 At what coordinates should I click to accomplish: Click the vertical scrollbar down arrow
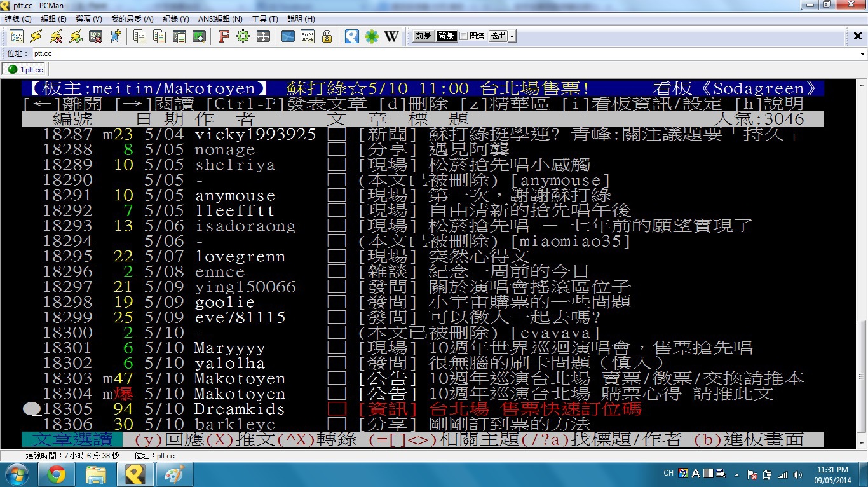(862, 443)
